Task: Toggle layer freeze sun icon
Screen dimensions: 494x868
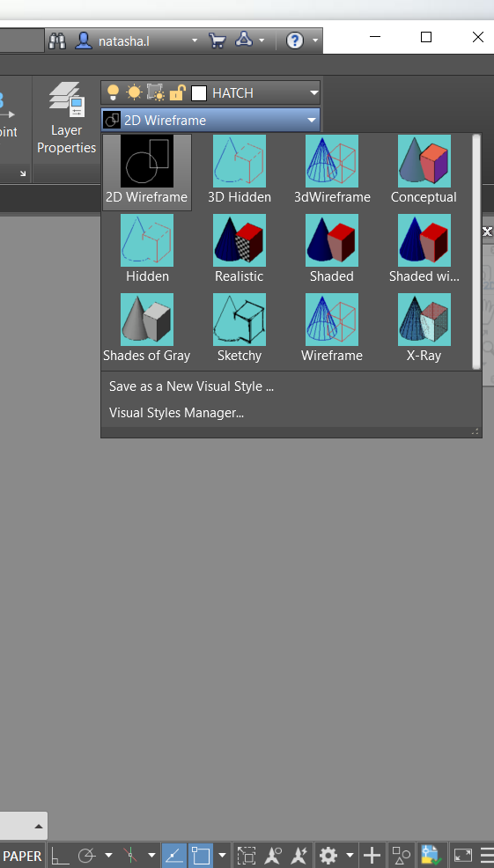Action: pyautogui.click(x=134, y=92)
